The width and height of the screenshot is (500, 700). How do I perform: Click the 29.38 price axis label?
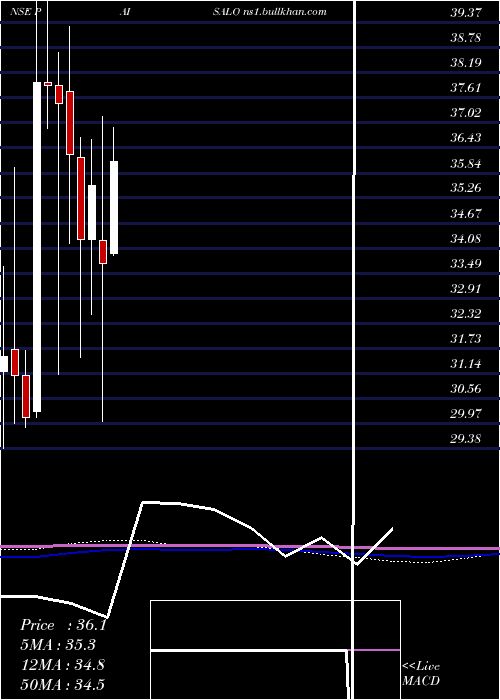coord(466,438)
